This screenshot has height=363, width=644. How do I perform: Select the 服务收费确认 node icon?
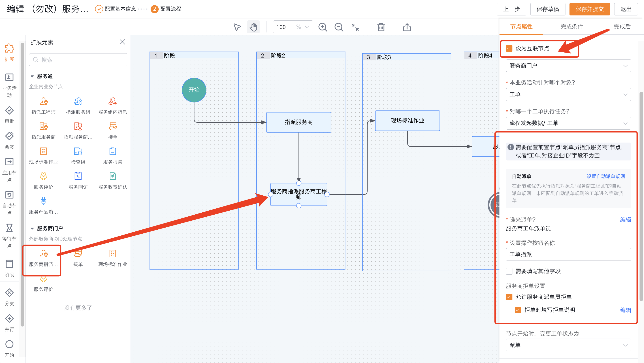click(x=113, y=176)
